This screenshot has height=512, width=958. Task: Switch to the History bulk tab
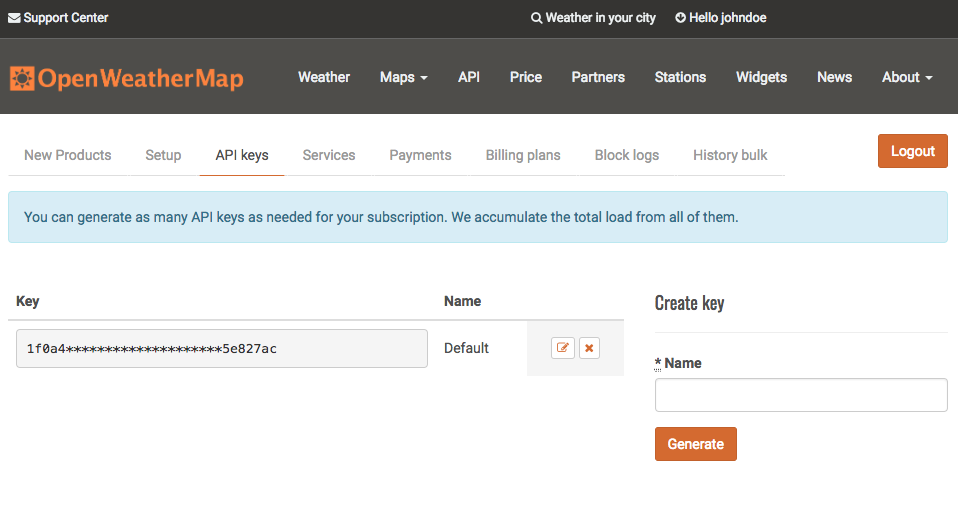pyautogui.click(x=730, y=155)
